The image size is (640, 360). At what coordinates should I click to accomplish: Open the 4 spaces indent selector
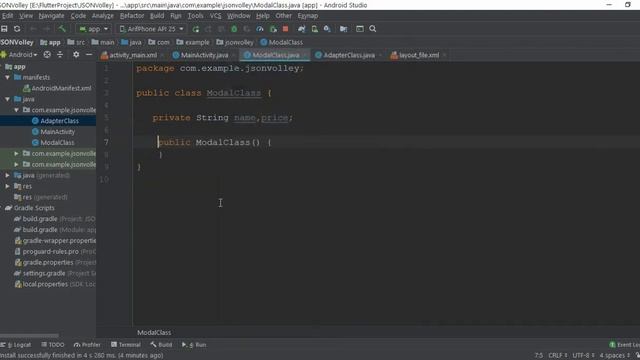tap(615, 356)
